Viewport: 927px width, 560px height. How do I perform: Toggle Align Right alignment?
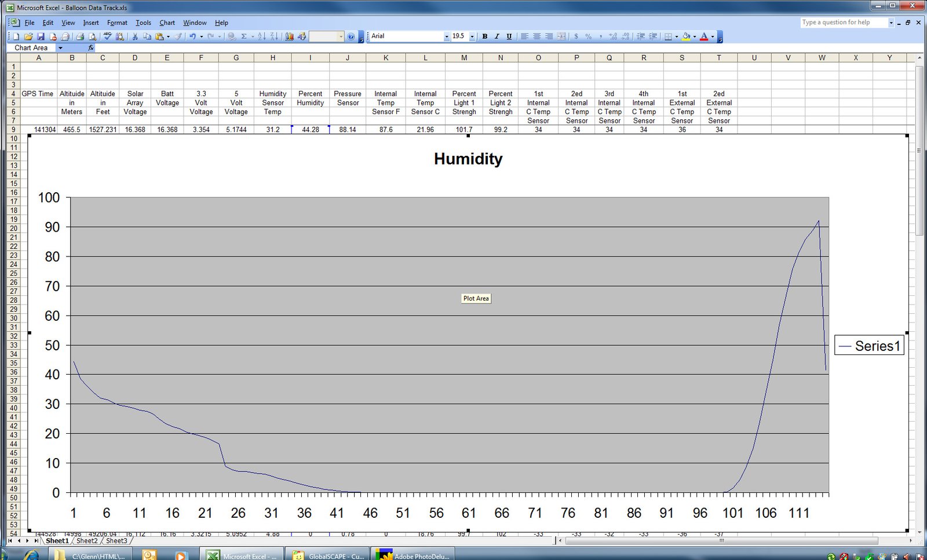point(549,36)
